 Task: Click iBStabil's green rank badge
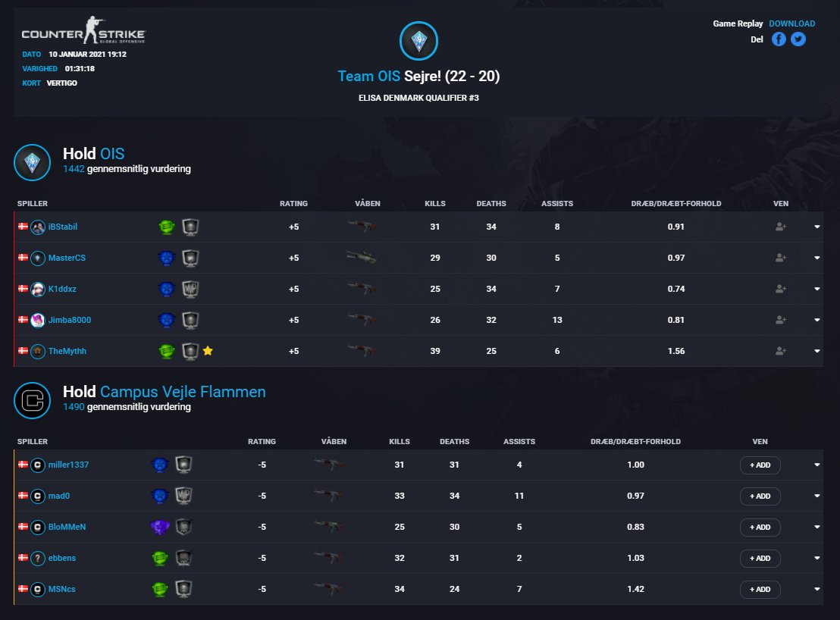(167, 227)
